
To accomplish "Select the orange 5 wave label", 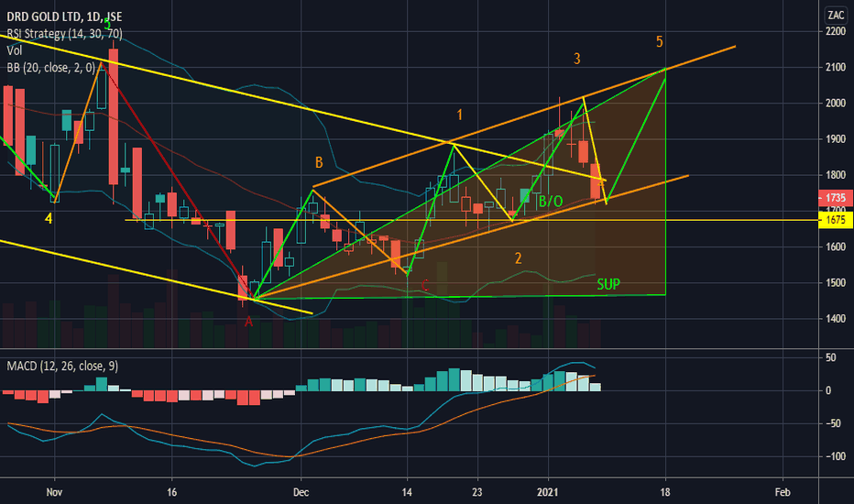I will (659, 42).
